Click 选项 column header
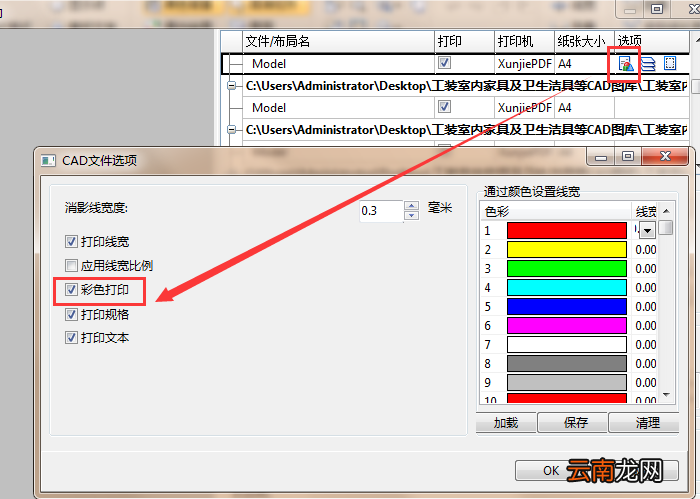 (652, 42)
